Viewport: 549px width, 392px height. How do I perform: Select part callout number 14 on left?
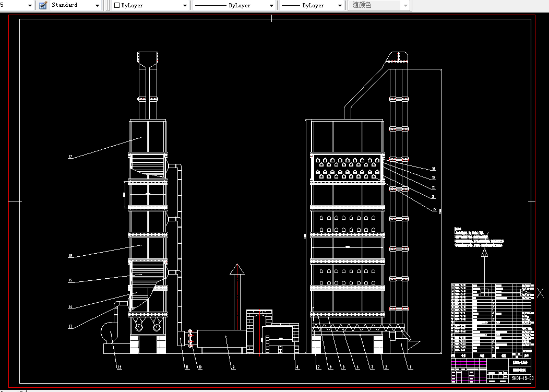[70, 307]
